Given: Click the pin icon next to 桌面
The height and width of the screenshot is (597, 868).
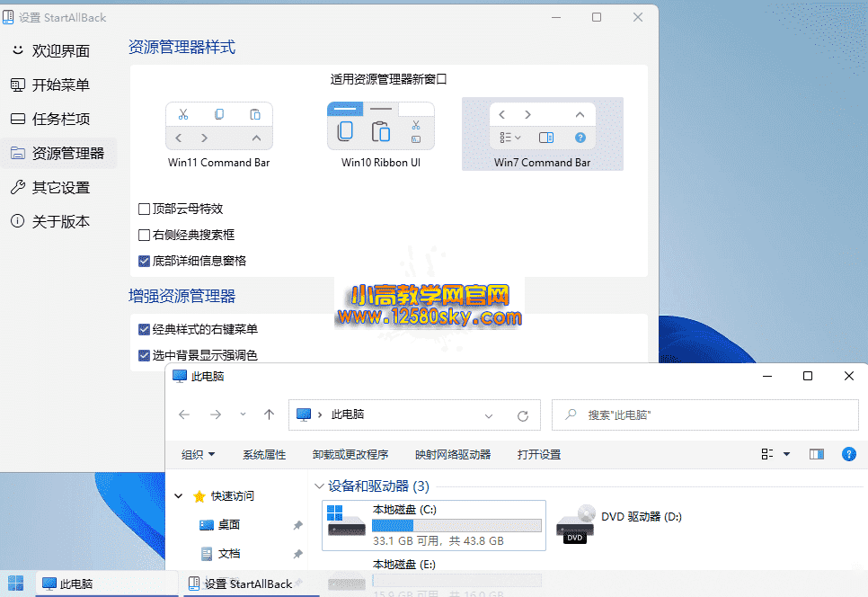Looking at the screenshot, I should [297, 525].
